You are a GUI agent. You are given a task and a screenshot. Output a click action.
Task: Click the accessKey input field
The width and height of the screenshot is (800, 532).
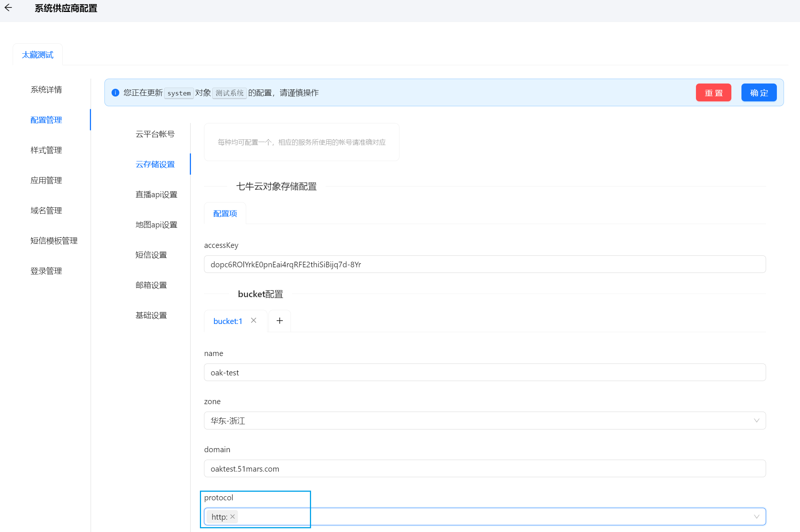tap(484, 264)
